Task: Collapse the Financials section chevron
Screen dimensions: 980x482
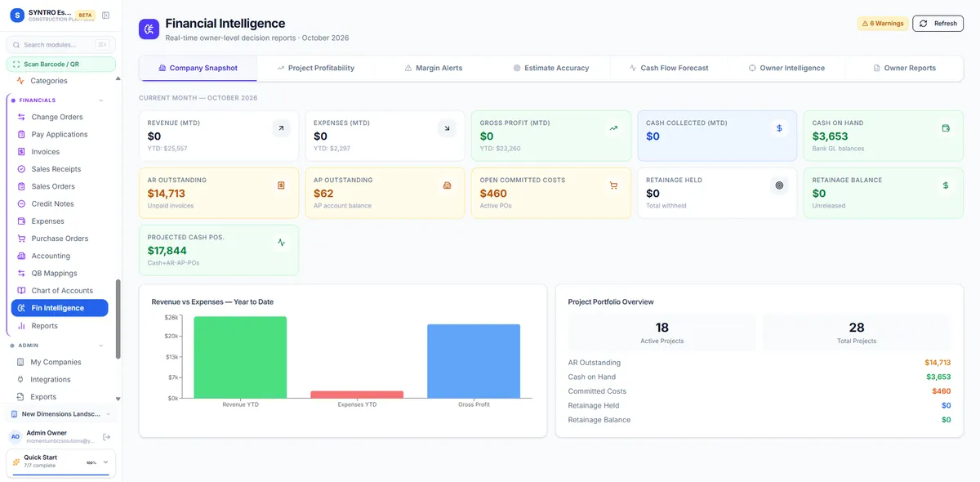Action: pos(101,100)
